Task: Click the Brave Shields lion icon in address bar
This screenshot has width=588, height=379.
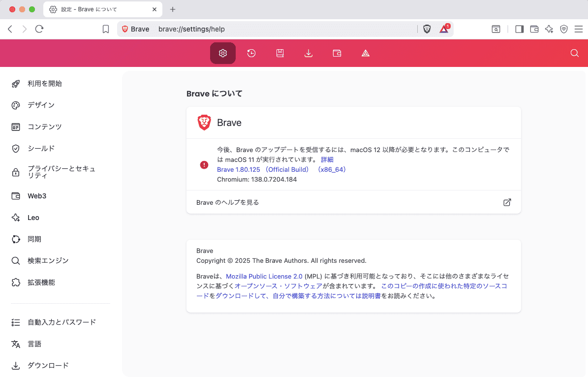Action: tap(427, 29)
